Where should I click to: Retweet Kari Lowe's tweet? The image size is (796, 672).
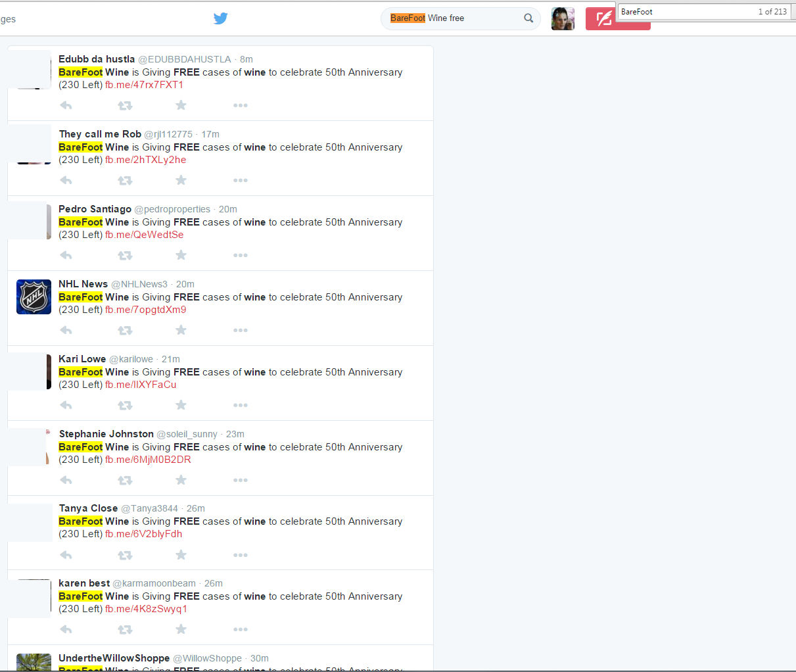coord(125,405)
